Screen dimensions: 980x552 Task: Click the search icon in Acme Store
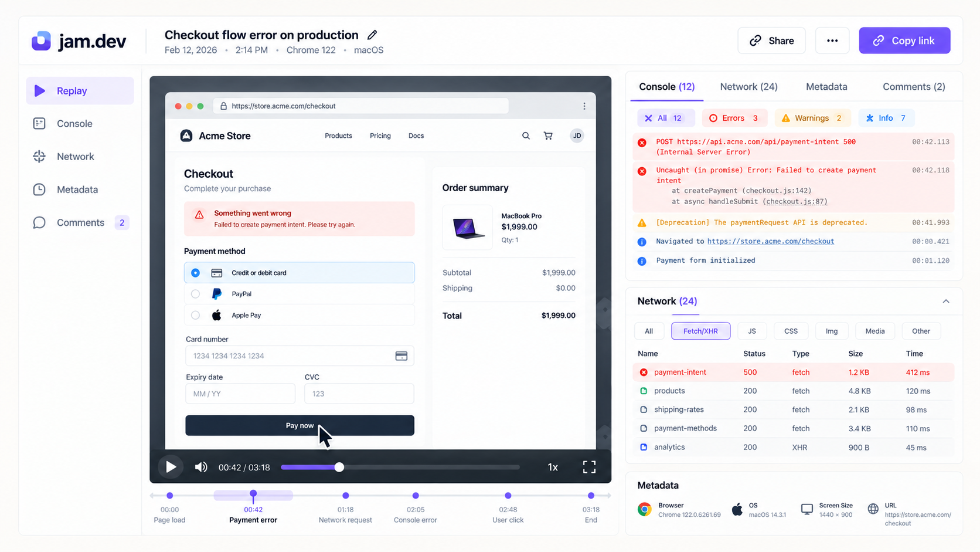[x=526, y=136]
